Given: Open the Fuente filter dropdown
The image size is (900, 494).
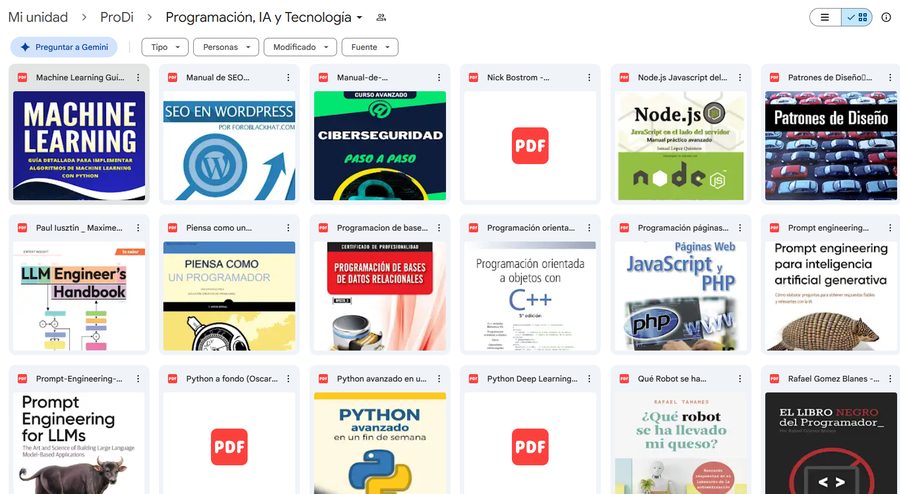Looking at the screenshot, I should [370, 47].
